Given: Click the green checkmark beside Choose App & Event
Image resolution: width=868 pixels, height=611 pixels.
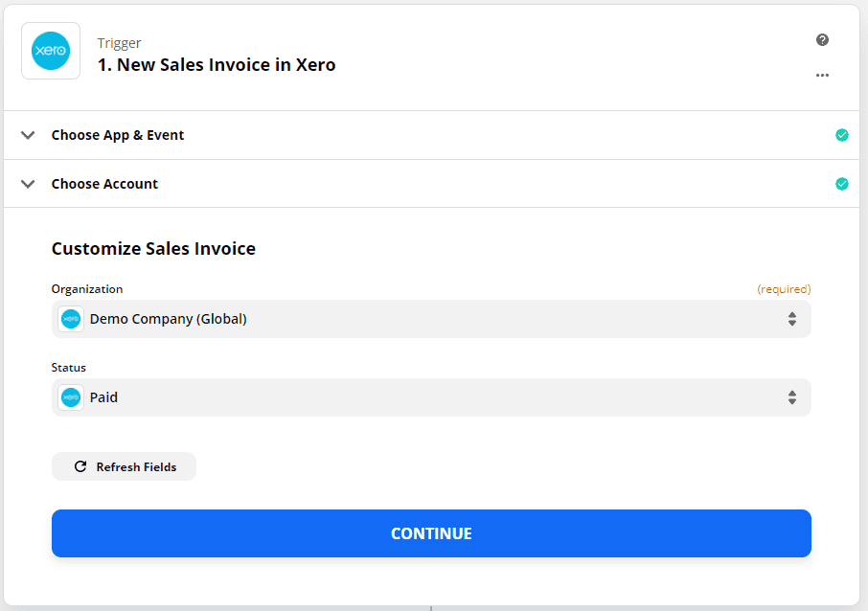Looking at the screenshot, I should (x=841, y=135).
